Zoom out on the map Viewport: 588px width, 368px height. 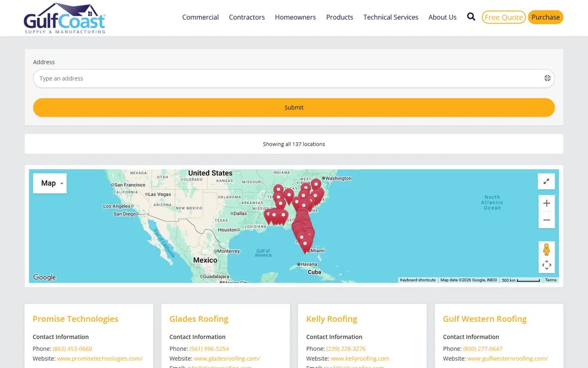[546, 220]
